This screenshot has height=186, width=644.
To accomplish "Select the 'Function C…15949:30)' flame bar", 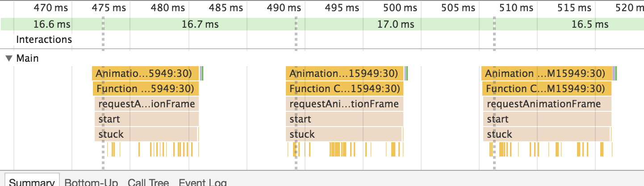I will [x=345, y=89].
